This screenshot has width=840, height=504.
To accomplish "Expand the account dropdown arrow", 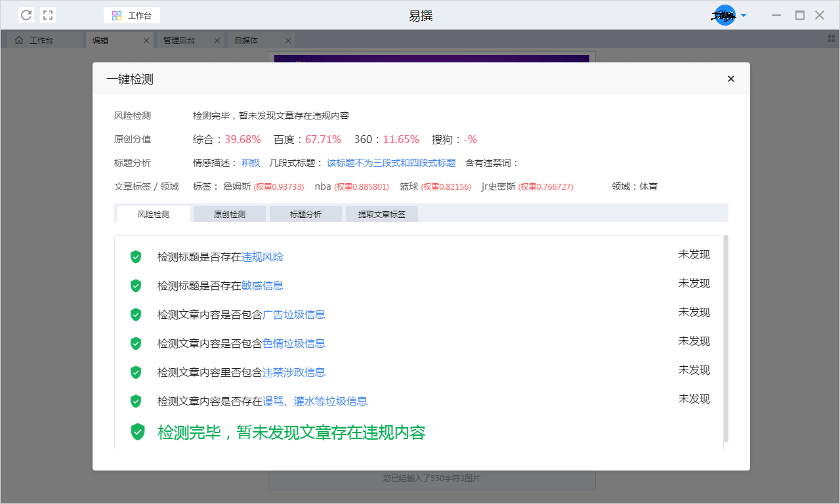I will (744, 15).
